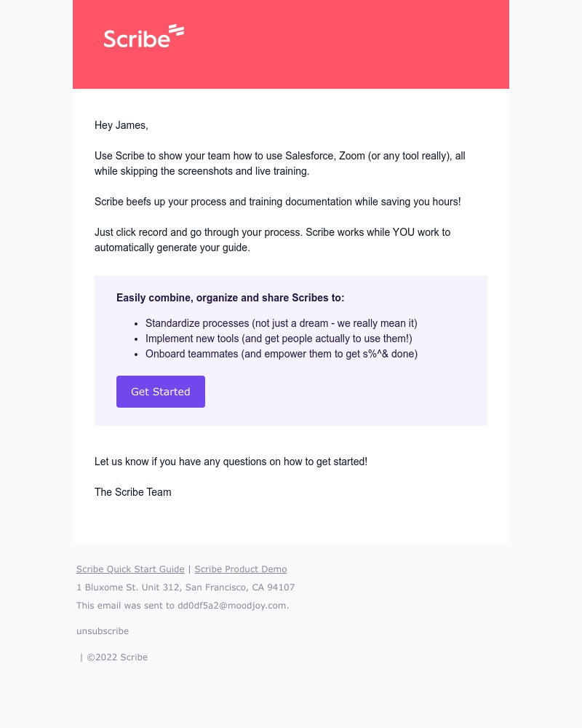The width and height of the screenshot is (582, 728).
Task: Click the 'Onboard teammates' bullet item
Action: click(x=281, y=354)
